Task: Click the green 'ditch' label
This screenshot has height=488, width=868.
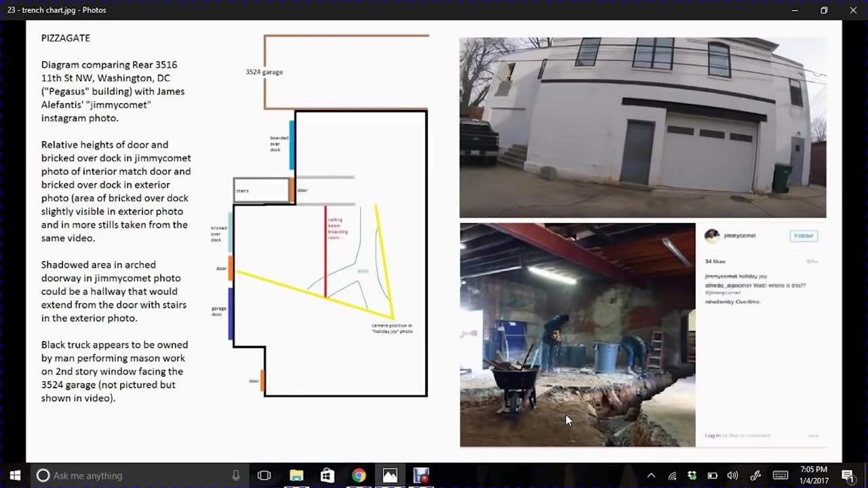Action: click(x=363, y=271)
